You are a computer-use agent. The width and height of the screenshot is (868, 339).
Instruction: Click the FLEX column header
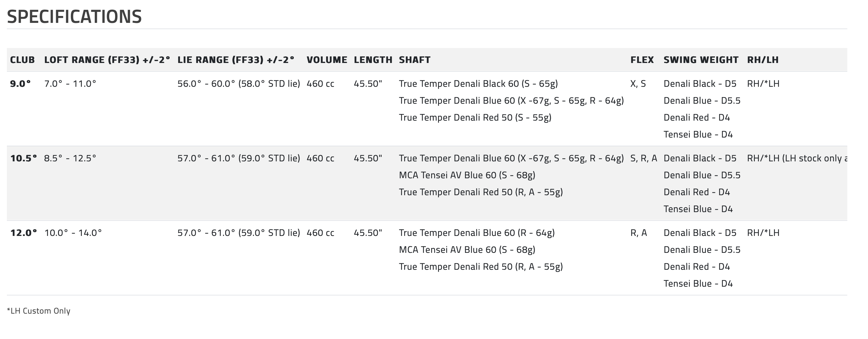tap(642, 60)
